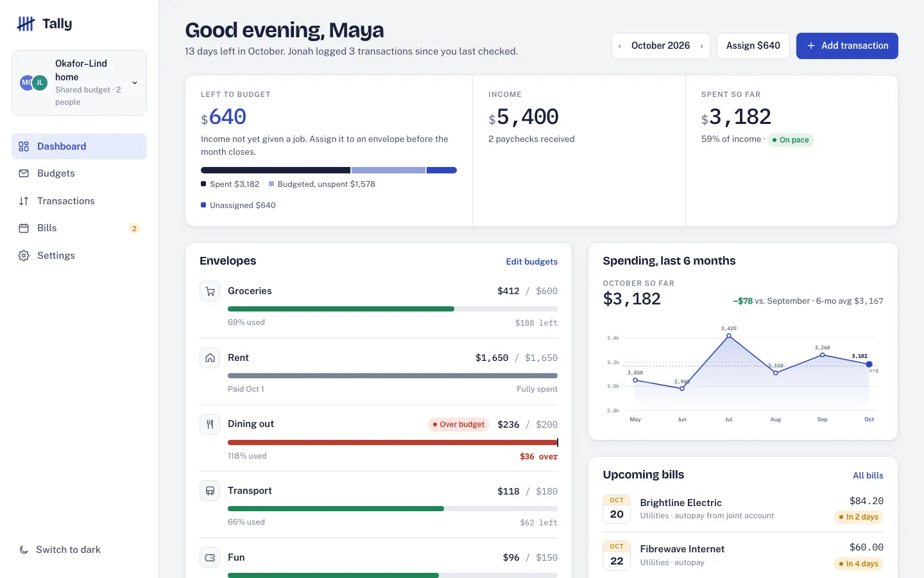Click the Transport bus icon

pos(210,491)
